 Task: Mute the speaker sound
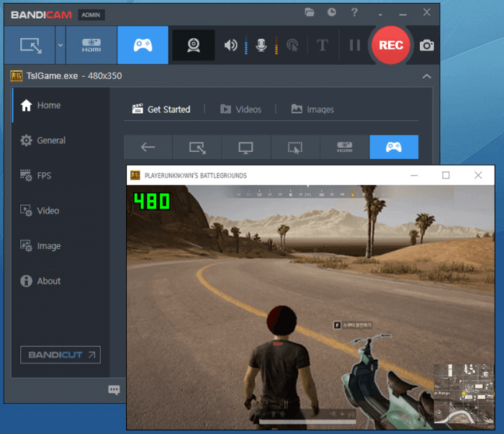(230, 45)
